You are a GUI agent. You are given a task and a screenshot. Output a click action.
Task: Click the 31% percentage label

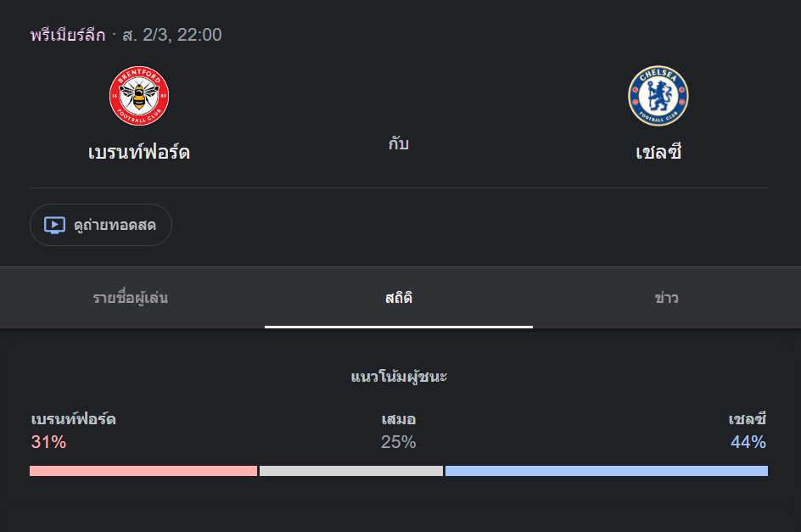click(47, 442)
